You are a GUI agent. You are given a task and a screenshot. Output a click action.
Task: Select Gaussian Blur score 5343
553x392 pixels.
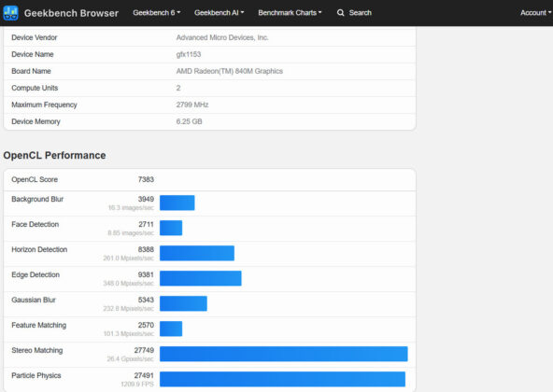point(146,300)
